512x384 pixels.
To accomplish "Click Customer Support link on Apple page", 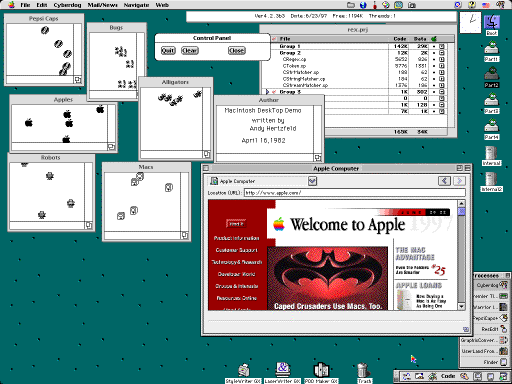I will tap(236, 250).
